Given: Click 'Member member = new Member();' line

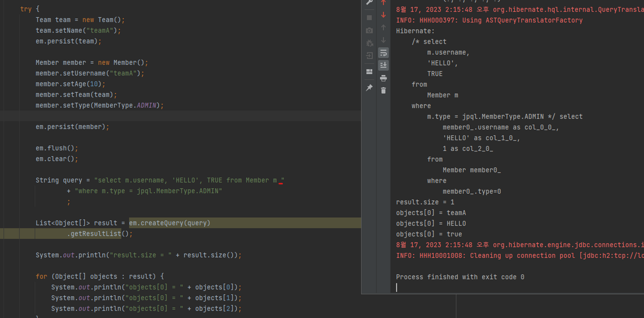Looking at the screenshot, I should [92, 63].
